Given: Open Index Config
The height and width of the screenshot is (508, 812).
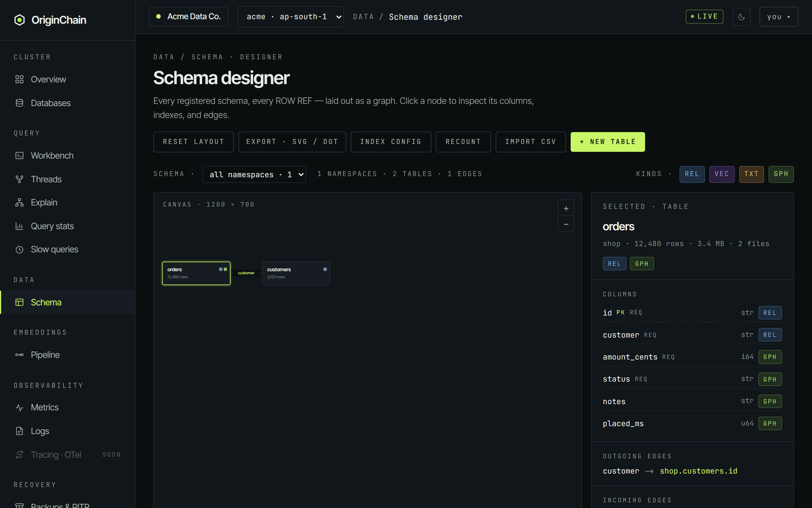Looking at the screenshot, I should pos(391,142).
